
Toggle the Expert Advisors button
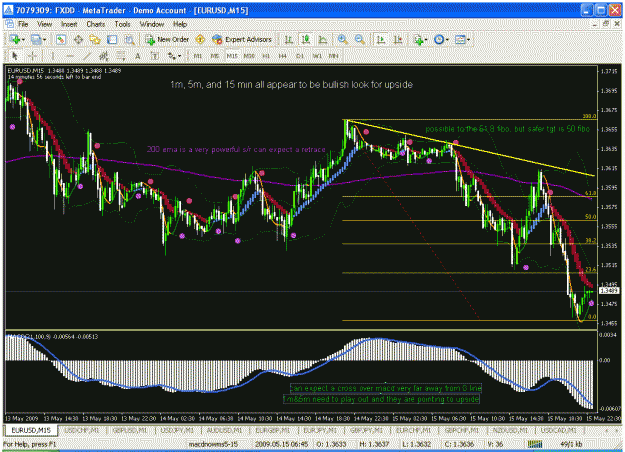pyautogui.click(x=242, y=39)
